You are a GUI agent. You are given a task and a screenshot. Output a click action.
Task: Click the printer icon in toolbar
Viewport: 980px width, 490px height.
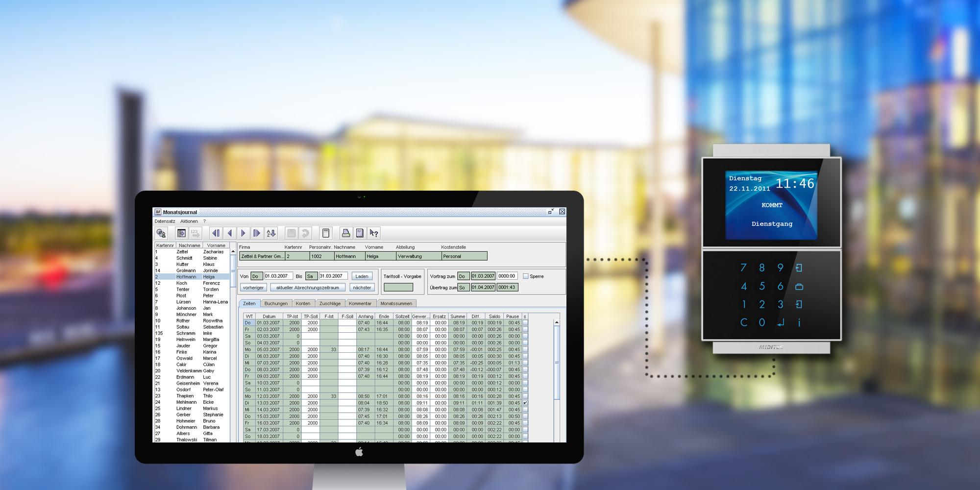[346, 233]
